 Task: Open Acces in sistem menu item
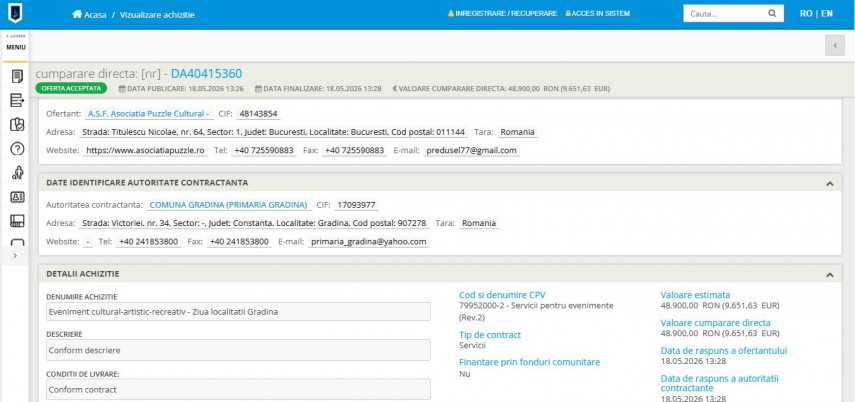pos(598,14)
